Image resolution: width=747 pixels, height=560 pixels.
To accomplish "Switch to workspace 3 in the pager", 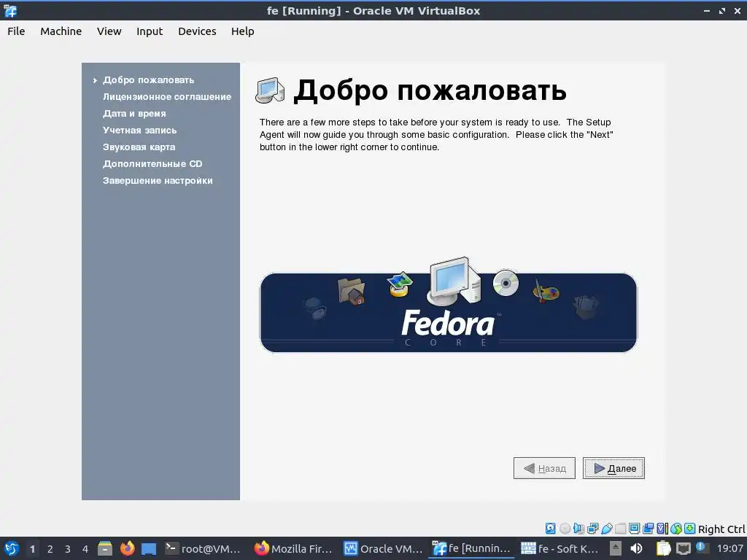I will coord(68,549).
